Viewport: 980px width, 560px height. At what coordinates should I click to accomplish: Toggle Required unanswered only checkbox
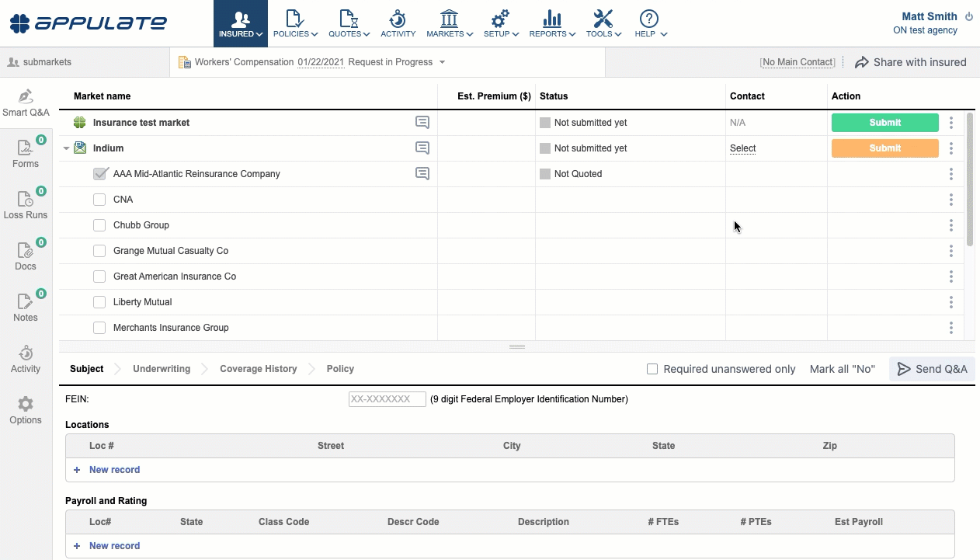click(x=652, y=369)
